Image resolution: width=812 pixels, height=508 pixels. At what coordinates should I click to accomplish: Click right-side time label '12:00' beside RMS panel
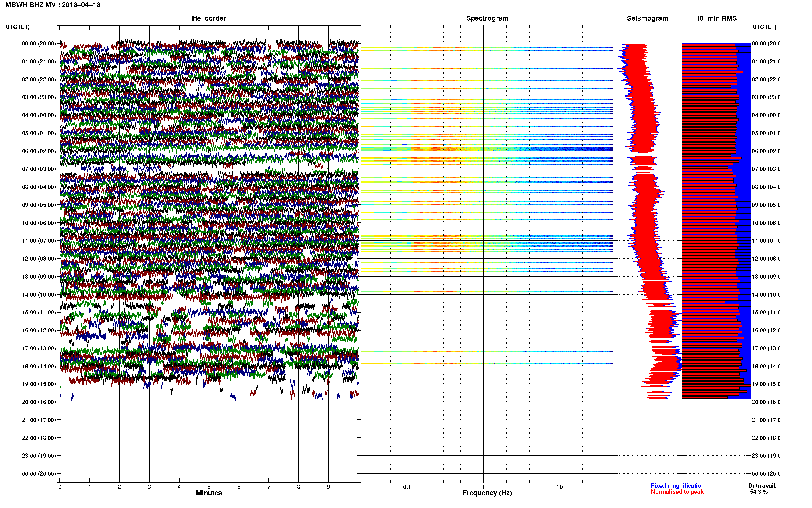pyautogui.click(x=766, y=259)
